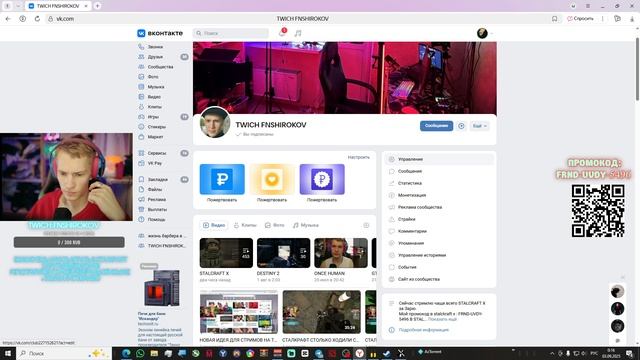Screen dimensions: 640x360
Task: Click the browser address bar vk.com
Action: coord(65,19)
